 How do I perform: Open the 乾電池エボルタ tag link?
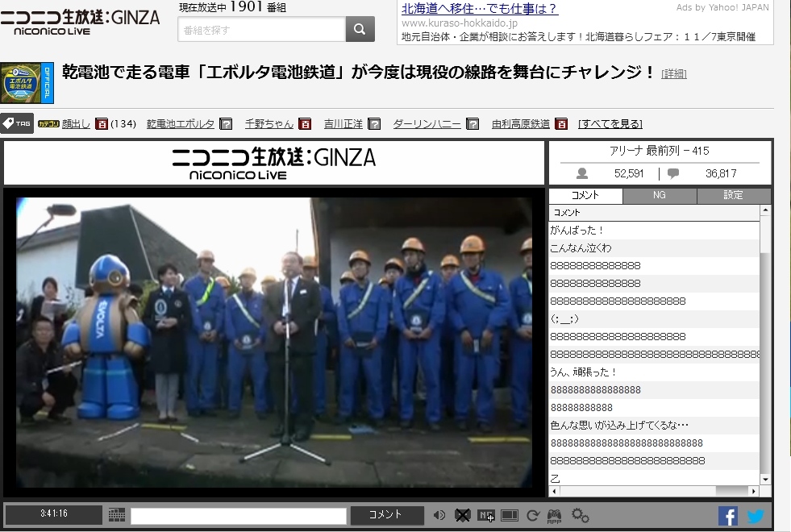(x=181, y=124)
